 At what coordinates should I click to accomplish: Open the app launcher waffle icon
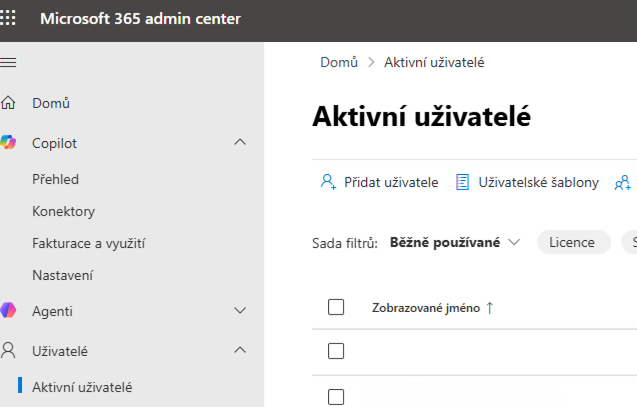[x=8, y=18]
